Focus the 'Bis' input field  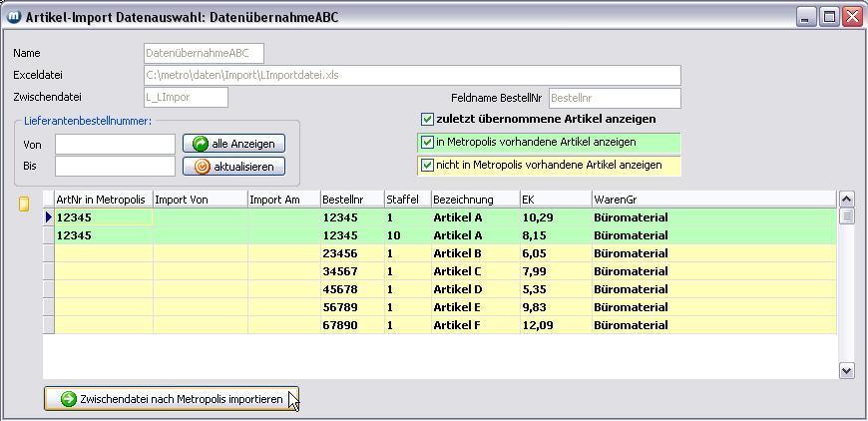(115, 167)
